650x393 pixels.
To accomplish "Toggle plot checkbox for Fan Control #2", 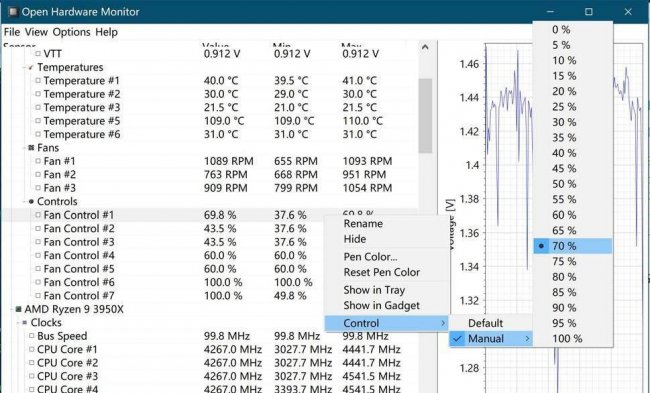I will tap(38, 228).
